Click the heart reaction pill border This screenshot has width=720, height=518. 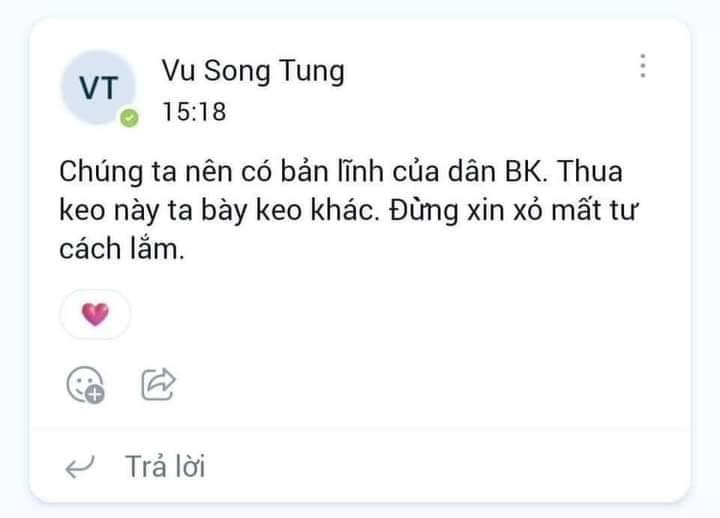(96, 314)
